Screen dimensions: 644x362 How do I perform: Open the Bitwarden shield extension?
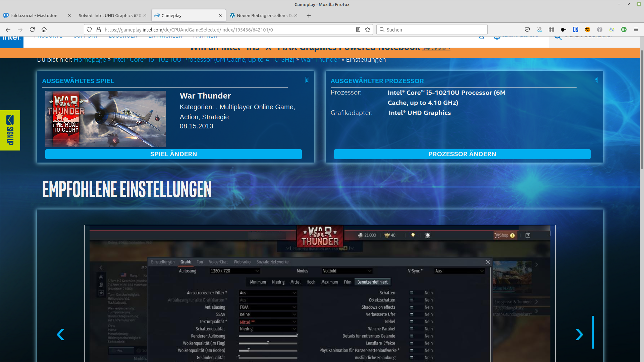[576, 29]
